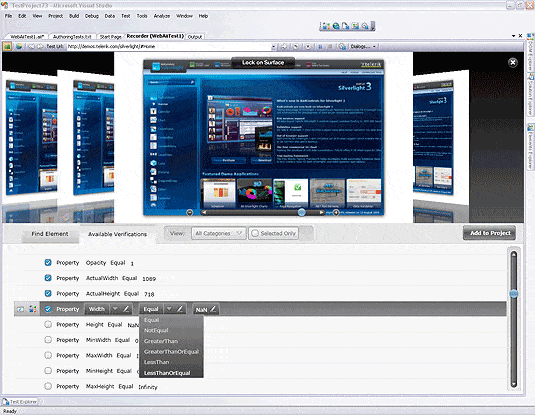Uncheck the ActualWidth Equal 1089 verification
The image size is (535, 415).
[x=48, y=278]
